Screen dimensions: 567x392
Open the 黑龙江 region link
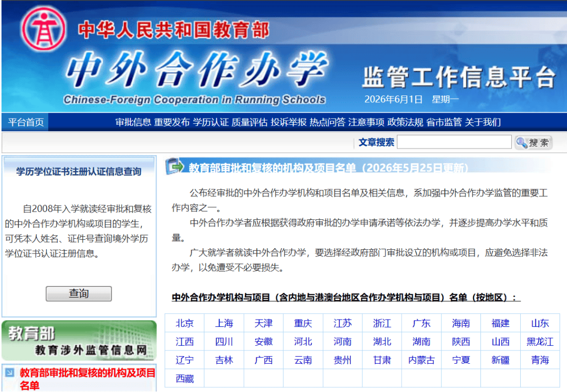click(x=540, y=342)
